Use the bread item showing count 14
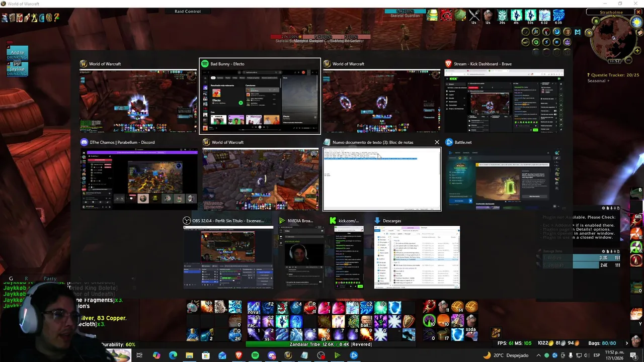The image size is (644, 362). [457, 307]
